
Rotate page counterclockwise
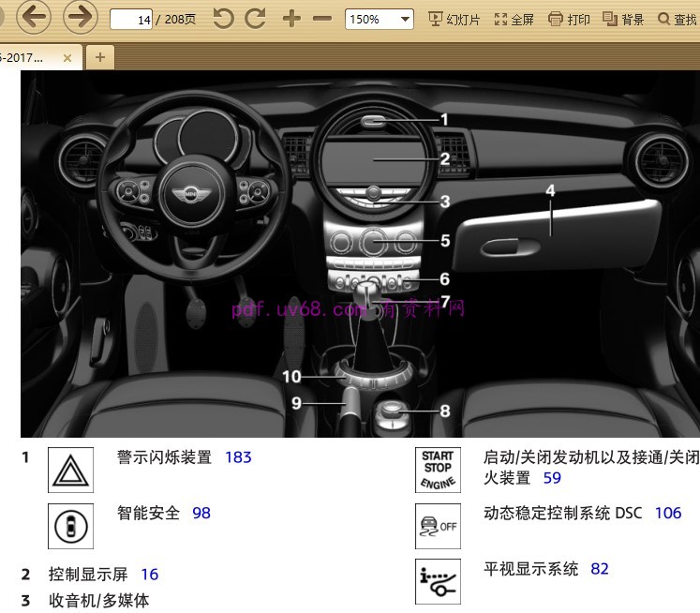click(x=223, y=19)
